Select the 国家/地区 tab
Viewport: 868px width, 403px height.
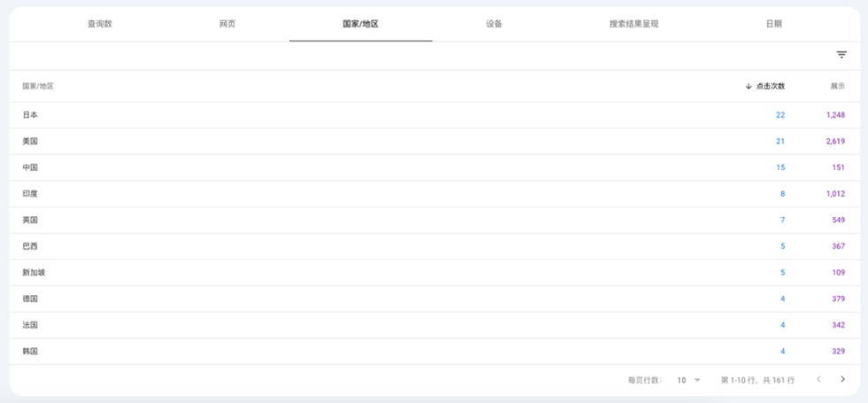pos(360,24)
